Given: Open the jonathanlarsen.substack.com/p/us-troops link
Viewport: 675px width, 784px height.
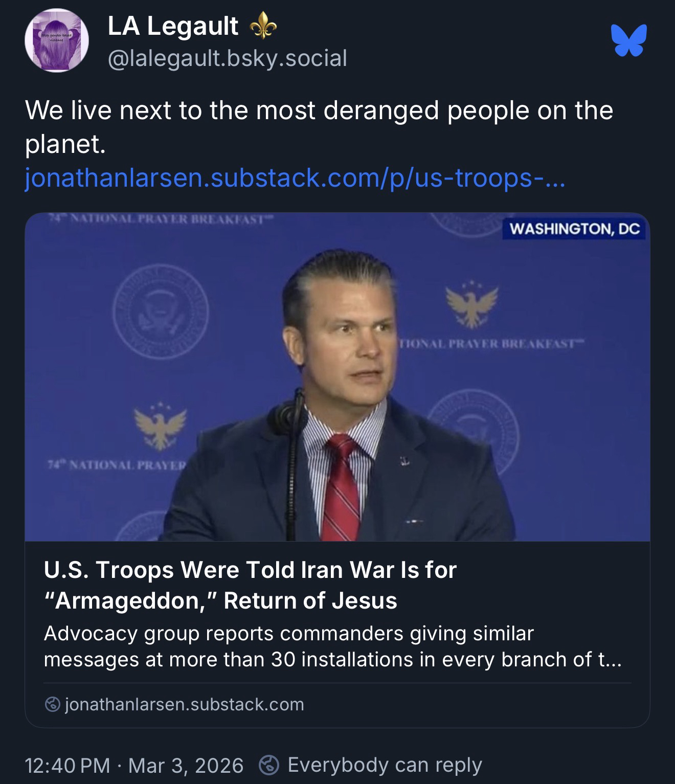Looking at the screenshot, I should 295,179.
